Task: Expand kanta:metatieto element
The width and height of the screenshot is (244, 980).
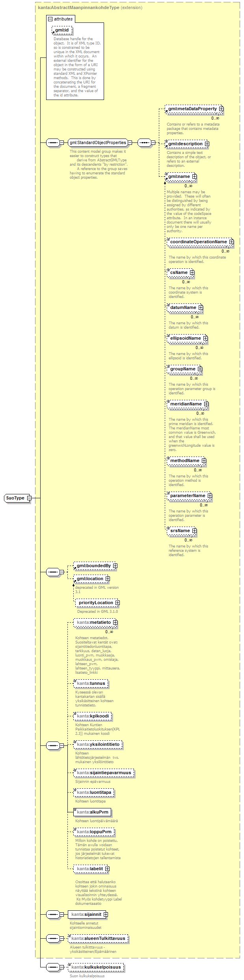Action: pos(115,622)
